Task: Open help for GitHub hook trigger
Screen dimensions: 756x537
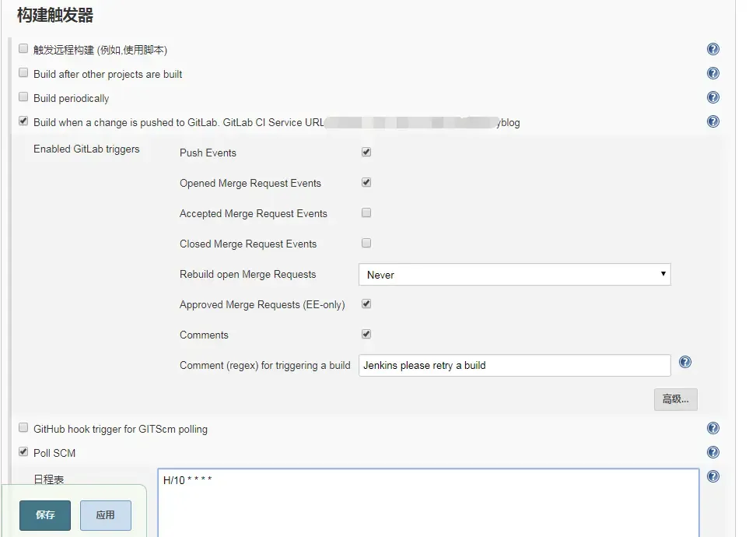Action: (713, 429)
